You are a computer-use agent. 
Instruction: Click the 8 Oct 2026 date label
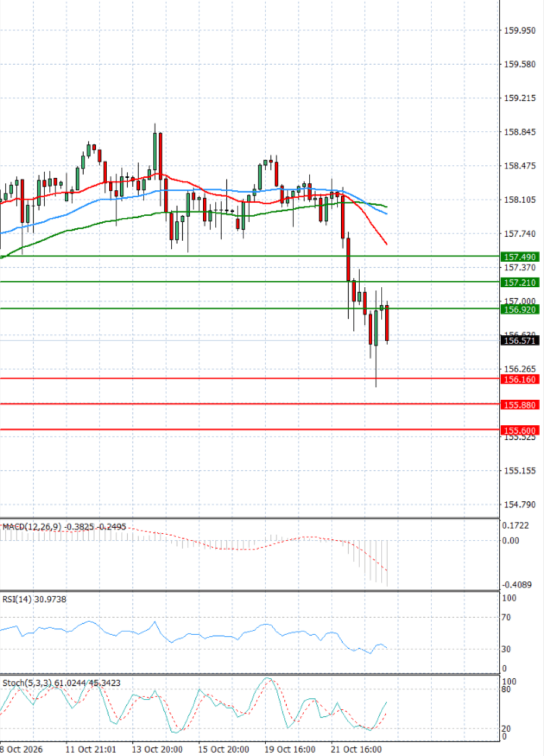tap(21, 749)
